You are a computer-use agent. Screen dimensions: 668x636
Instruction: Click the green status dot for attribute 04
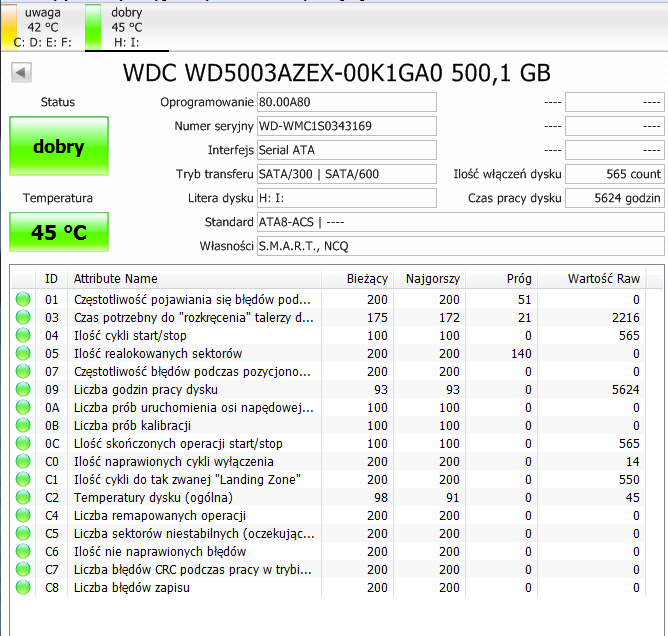point(23,335)
